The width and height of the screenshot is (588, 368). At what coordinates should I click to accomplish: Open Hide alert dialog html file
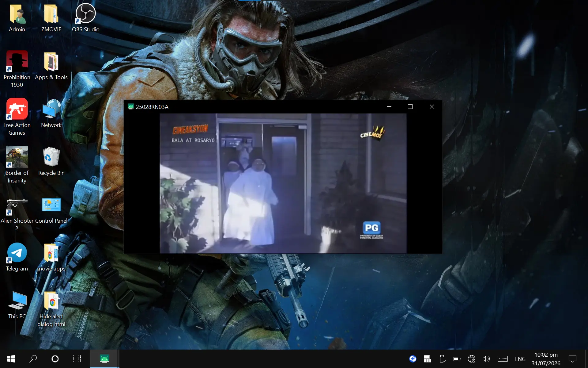(51, 309)
